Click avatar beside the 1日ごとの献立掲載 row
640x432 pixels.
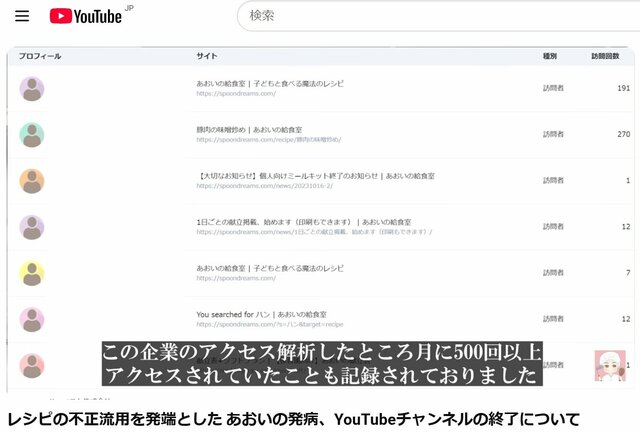tap(32, 227)
